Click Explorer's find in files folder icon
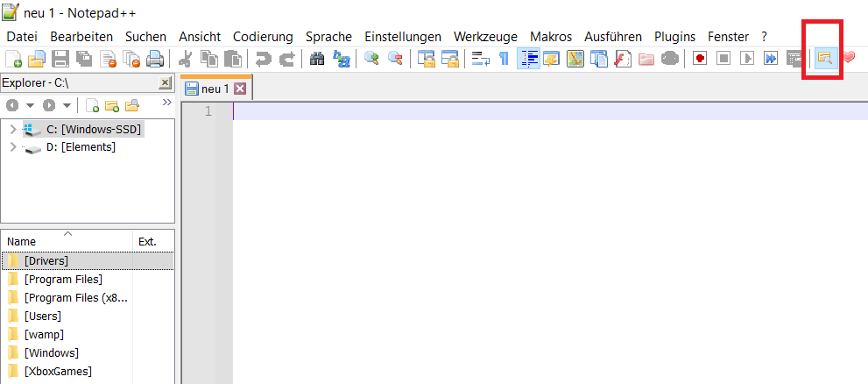Screen dimensions: 868x384 [x=131, y=104]
